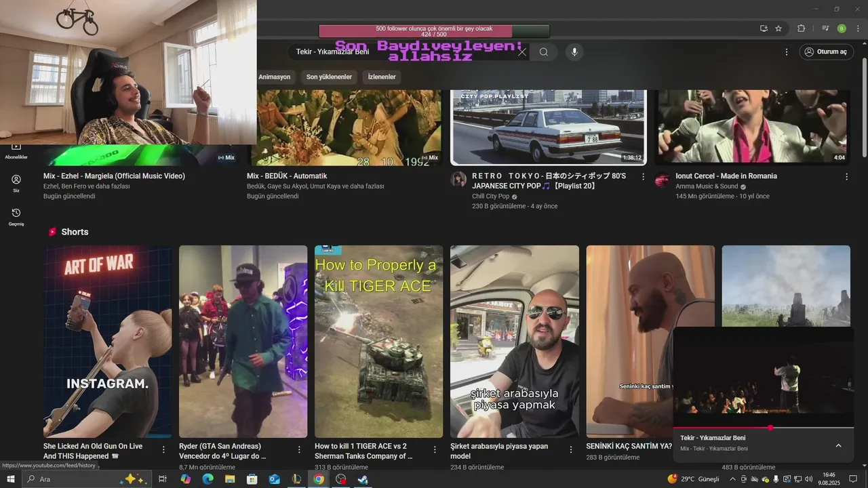Open Ionut Cercel - Made in Romania title

(x=726, y=176)
